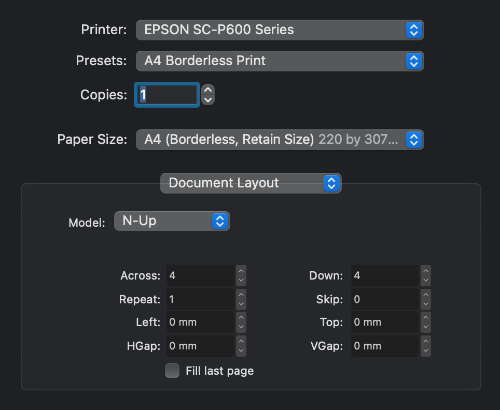Increase the VGap value stepper
The image size is (500, 410).
click(426, 341)
